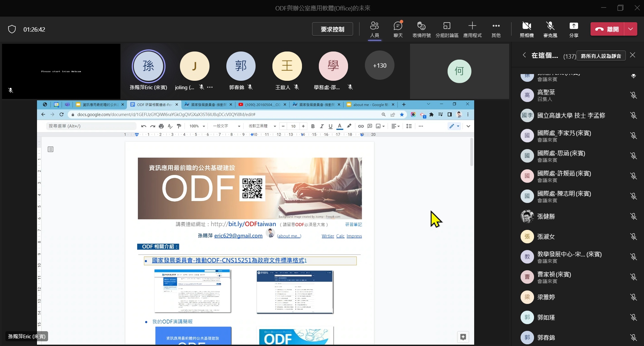Expand dropdown arrow next to 離開 button
Viewport: 644px width, 346px height.
631,29
